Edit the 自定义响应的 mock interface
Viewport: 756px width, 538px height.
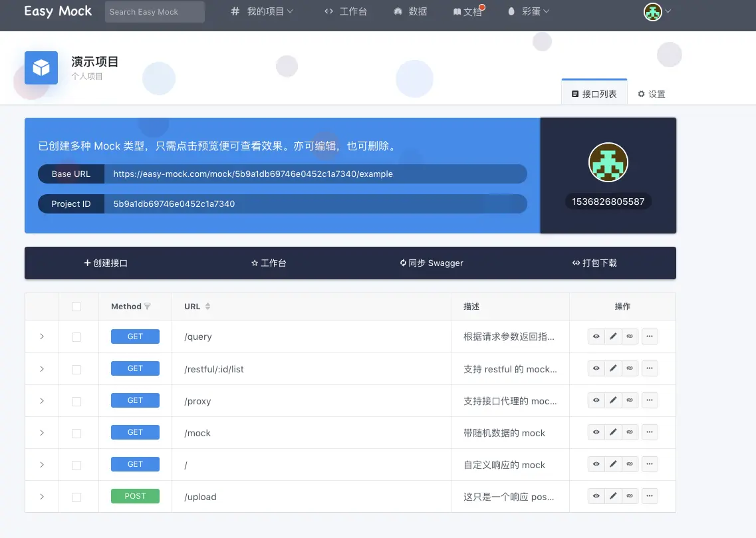613,464
